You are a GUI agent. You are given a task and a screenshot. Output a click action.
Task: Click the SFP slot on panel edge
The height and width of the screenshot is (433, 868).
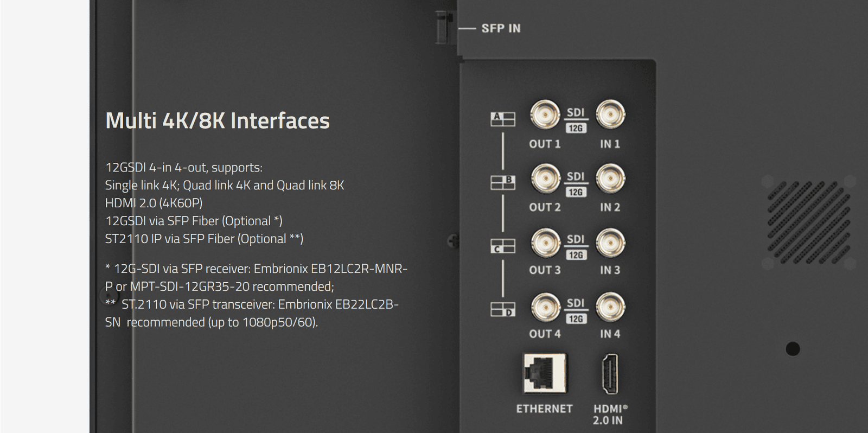(x=444, y=27)
